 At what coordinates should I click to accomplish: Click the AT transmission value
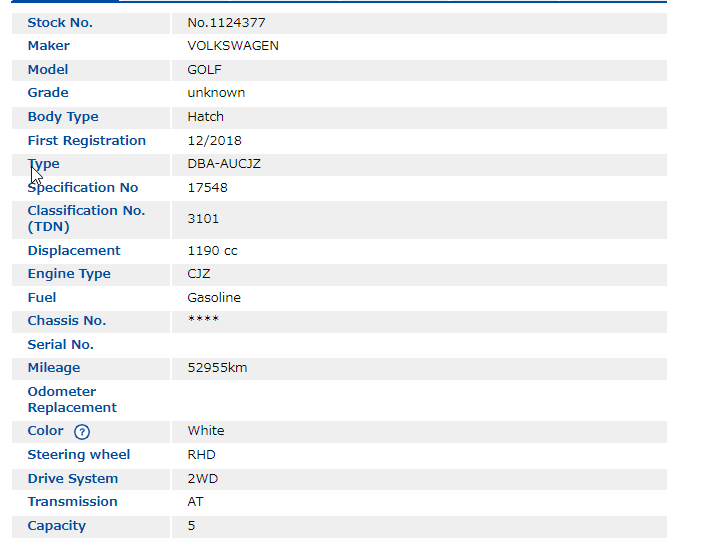tap(195, 502)
